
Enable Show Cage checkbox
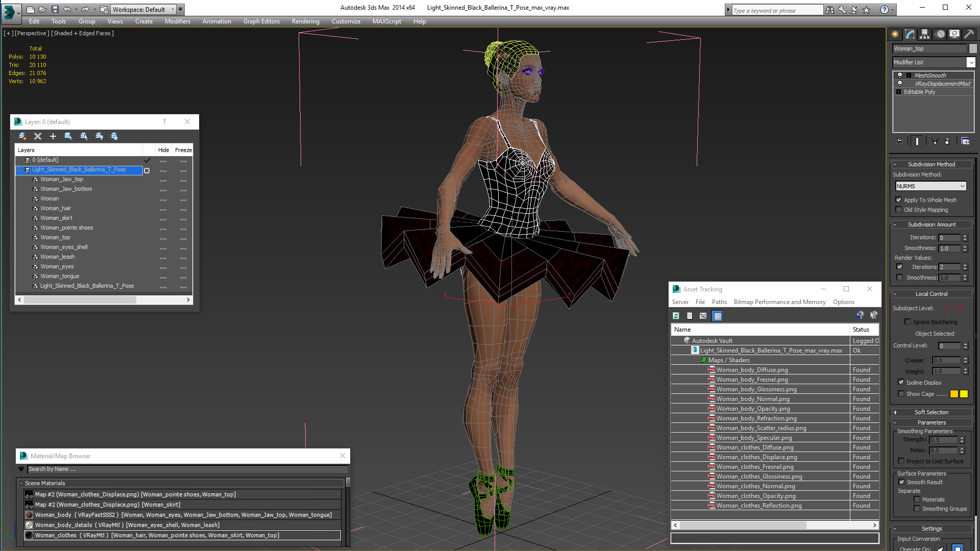pos(901,394)
